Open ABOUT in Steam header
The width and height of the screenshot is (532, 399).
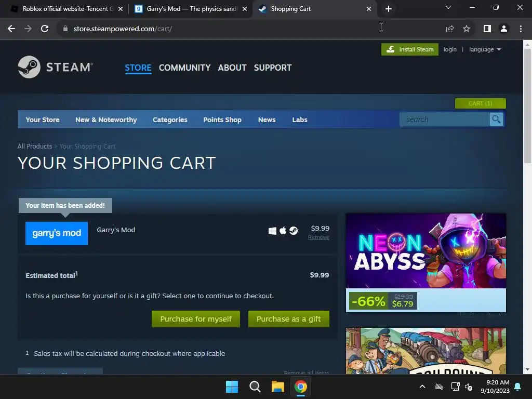pos(232,68)
